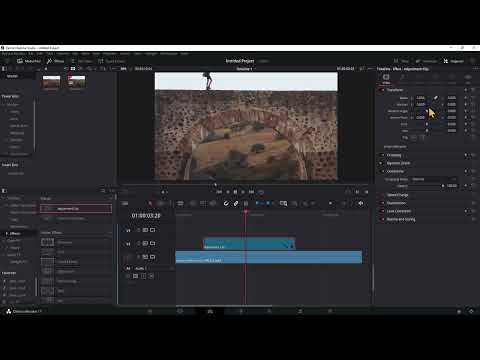Toggle the Zoom link chain icon

tap(435, 98)
